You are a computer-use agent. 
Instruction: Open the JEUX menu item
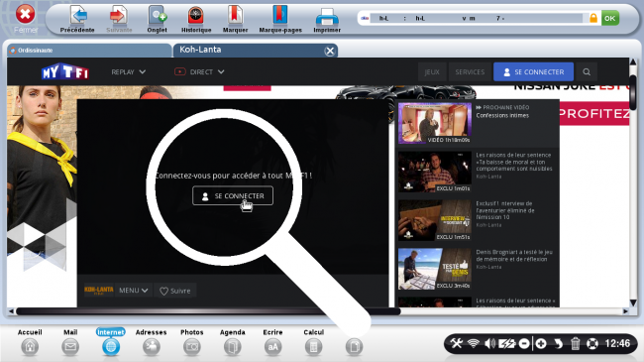click(432, 72)
